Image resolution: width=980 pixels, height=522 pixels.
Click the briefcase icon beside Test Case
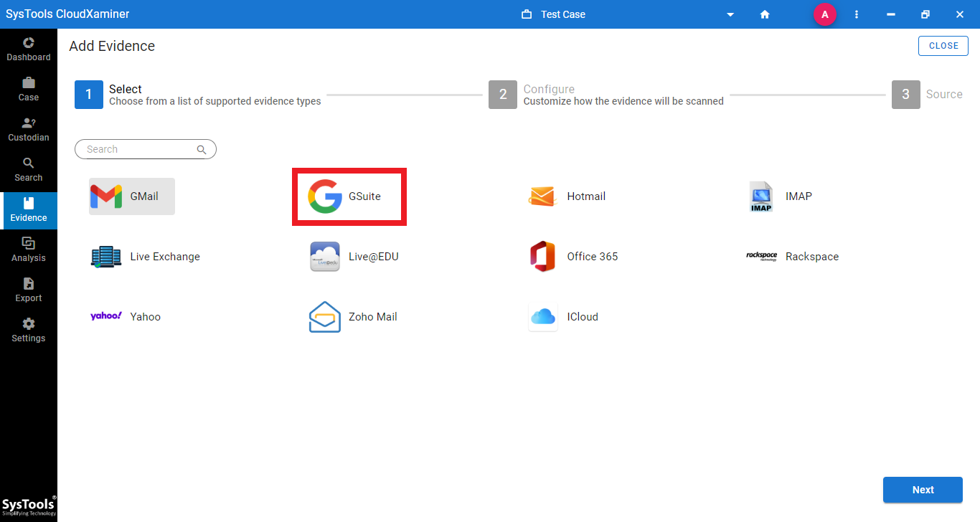(x=527, y=14)
